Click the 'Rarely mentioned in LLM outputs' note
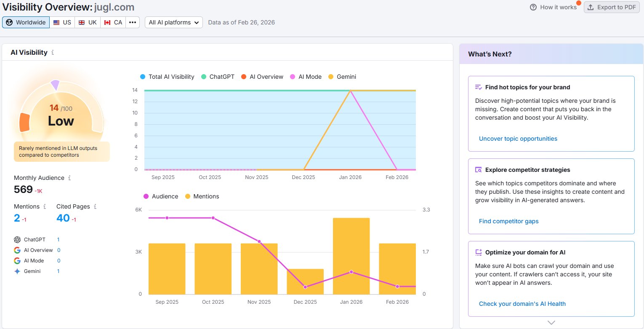Viewport: 644px width, 329px height. pos(61,152)
